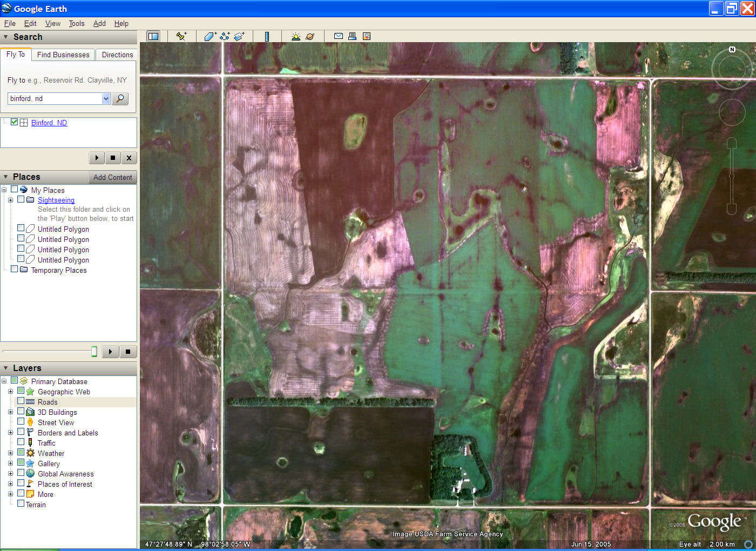756x551 pixels.
Task: Toggle the My Places checkbox
Action: (x=14, y=190)
